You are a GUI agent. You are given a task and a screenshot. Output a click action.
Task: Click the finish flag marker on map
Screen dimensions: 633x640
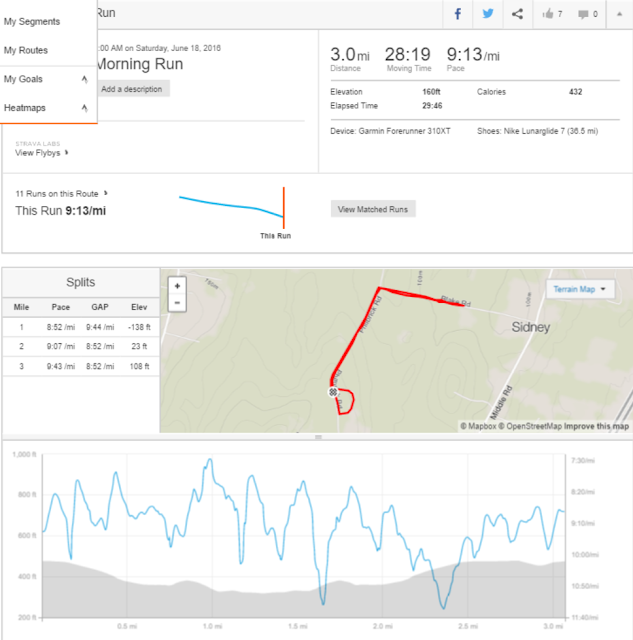[332, 393]
